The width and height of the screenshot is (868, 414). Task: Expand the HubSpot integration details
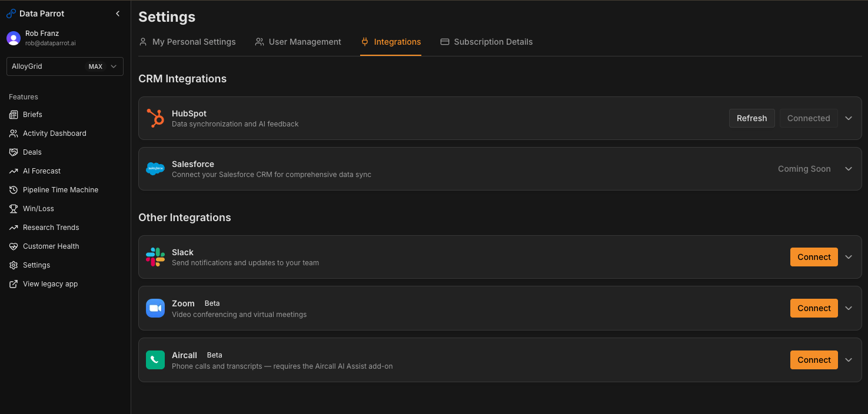[x=849, y=118]
